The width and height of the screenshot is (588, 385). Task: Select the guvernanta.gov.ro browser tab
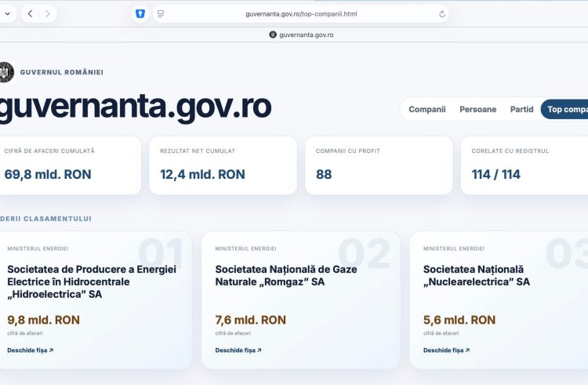(x=301, y=35)
